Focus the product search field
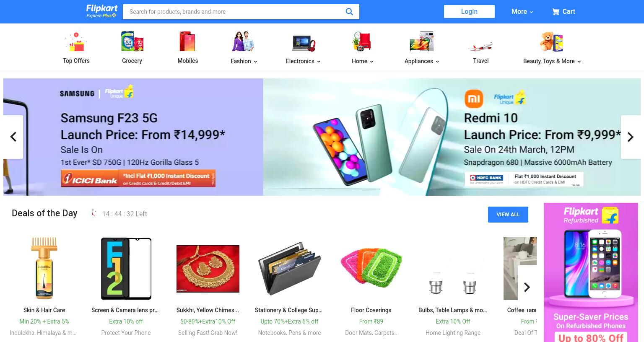 235,12
